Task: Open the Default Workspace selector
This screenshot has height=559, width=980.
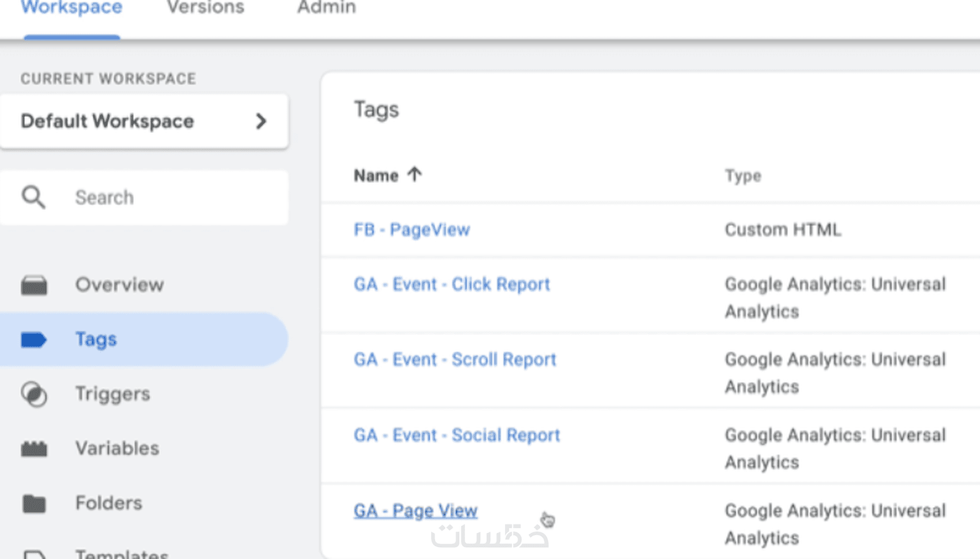Action: tap(144, 121)
